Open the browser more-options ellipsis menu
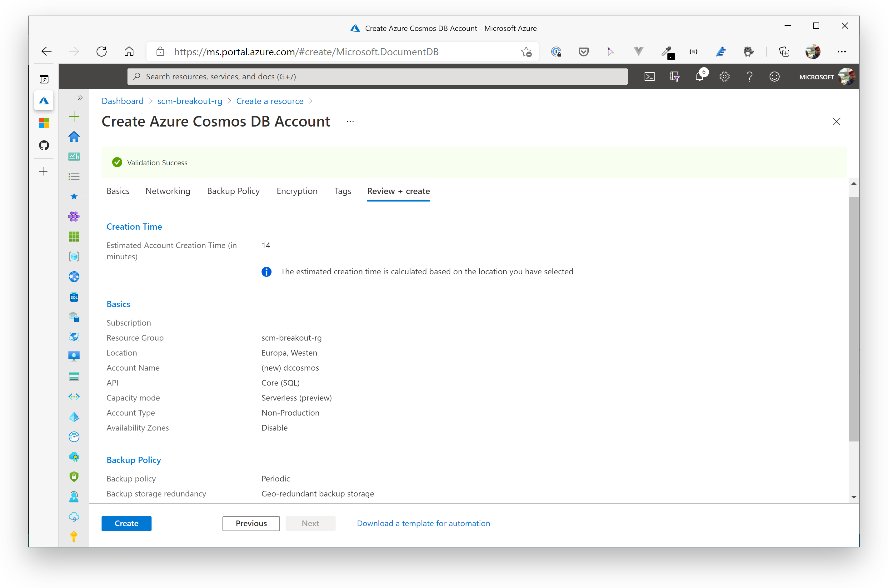Image resolution: width=888 pixels, height=588 pixels. tap(841, 51)
